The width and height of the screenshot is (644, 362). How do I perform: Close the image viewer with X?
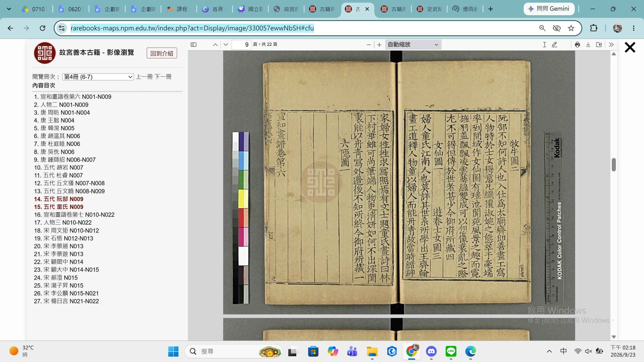(630, 47)
